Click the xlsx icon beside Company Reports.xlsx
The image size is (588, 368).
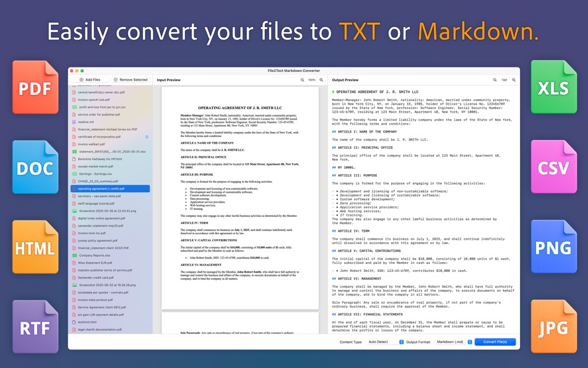[74, 255]
